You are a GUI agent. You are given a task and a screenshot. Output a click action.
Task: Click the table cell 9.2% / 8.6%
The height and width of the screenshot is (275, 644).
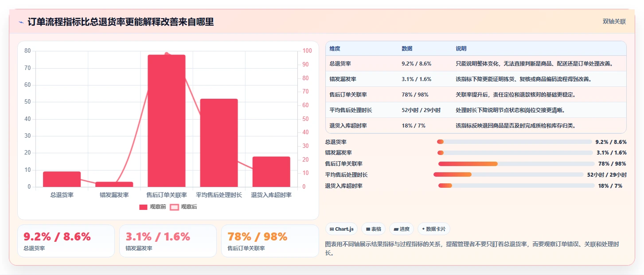click(416, 64)
